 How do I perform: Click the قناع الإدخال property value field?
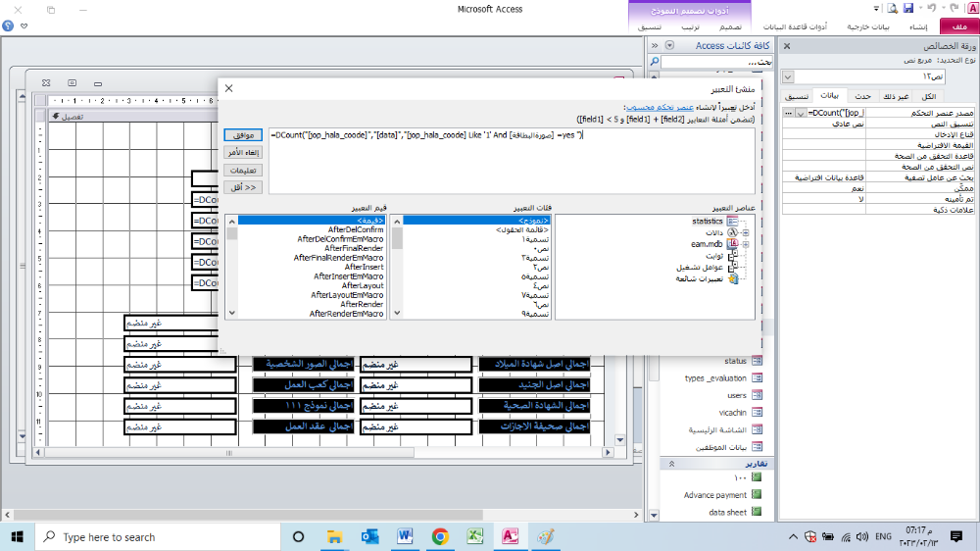click(x=824, y=134)
